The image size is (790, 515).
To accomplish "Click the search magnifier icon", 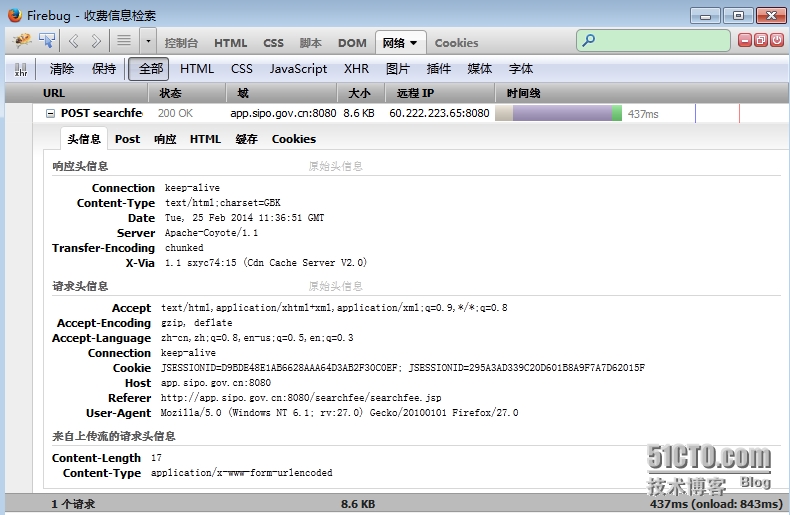I will (588, 40).
